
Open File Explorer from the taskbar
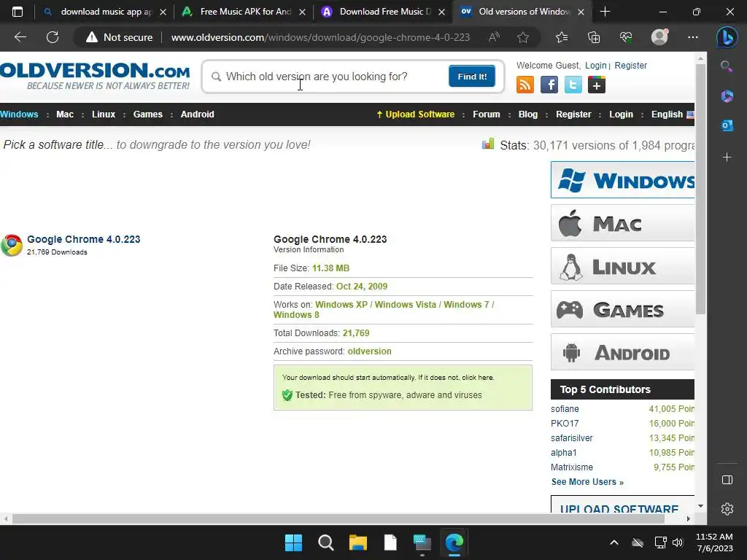point(357,542)
